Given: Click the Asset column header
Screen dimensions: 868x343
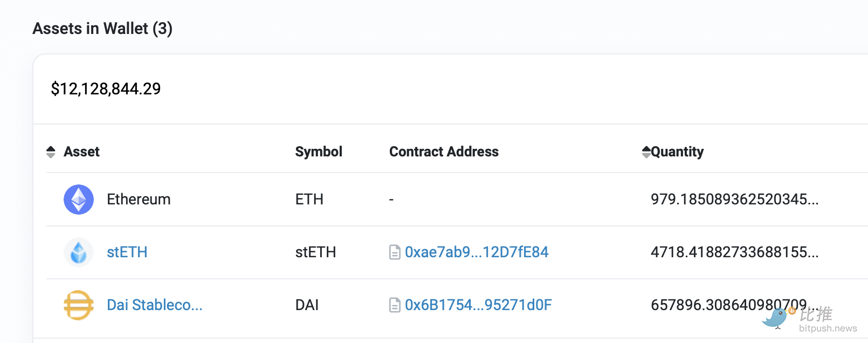Looking at the screenshot, I should tap(81, 152).
